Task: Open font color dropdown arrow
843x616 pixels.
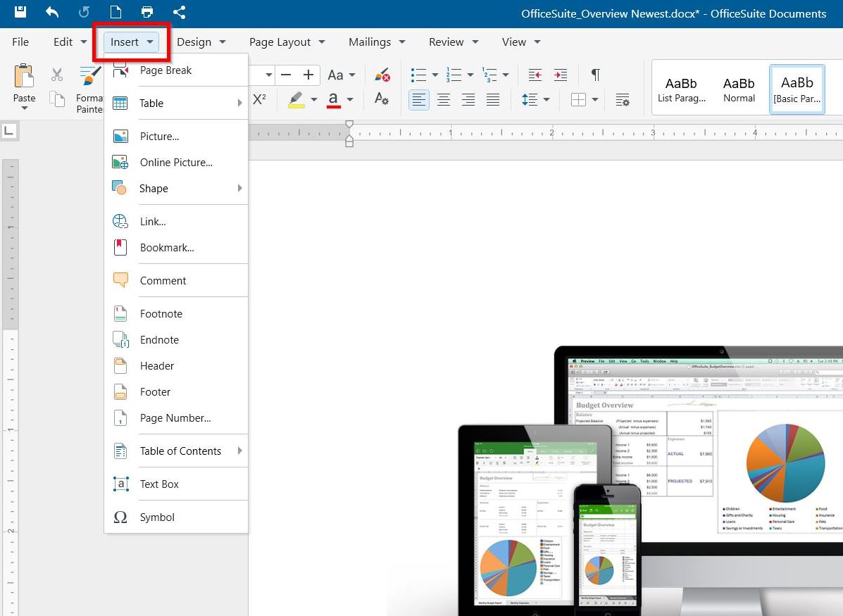Action: click(350, 99)
